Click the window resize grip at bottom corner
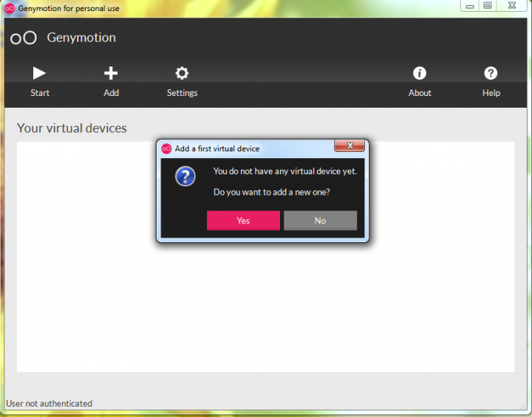 click(x=523, y=405)
